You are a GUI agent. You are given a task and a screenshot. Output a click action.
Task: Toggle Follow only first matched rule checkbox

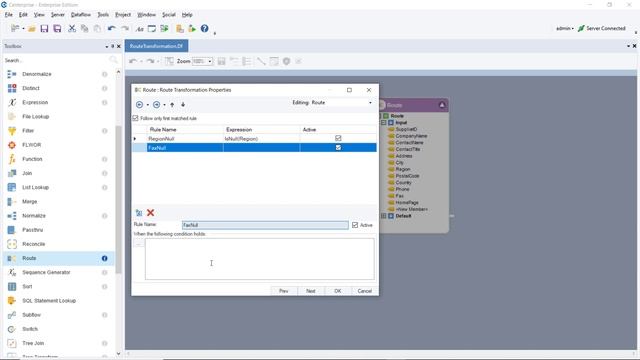(x=136, y=118)
